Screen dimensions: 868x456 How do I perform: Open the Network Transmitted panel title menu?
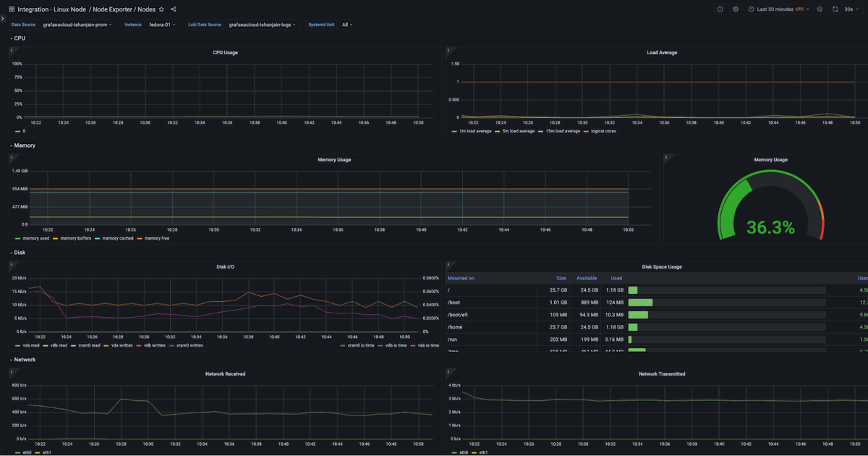(x=662, y=373)
